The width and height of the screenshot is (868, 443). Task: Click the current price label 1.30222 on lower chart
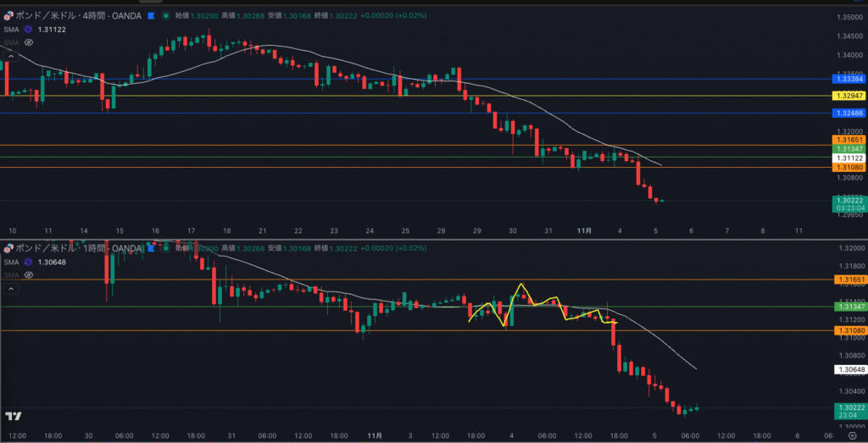[849, 407]
